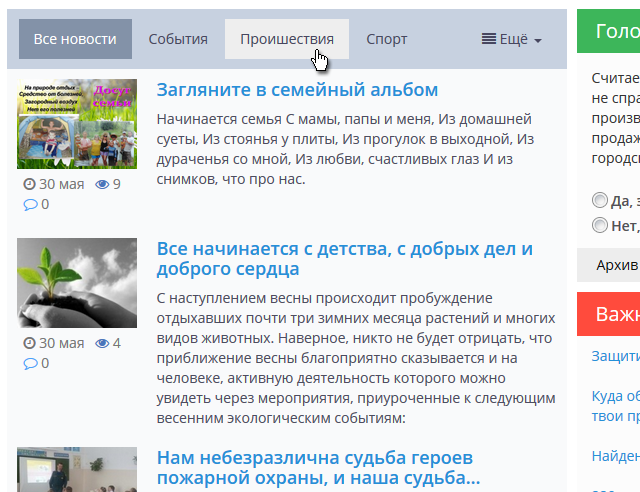640x492 pixels.
Task: Click the eye views icon showing 4
Action: point(102,343)
